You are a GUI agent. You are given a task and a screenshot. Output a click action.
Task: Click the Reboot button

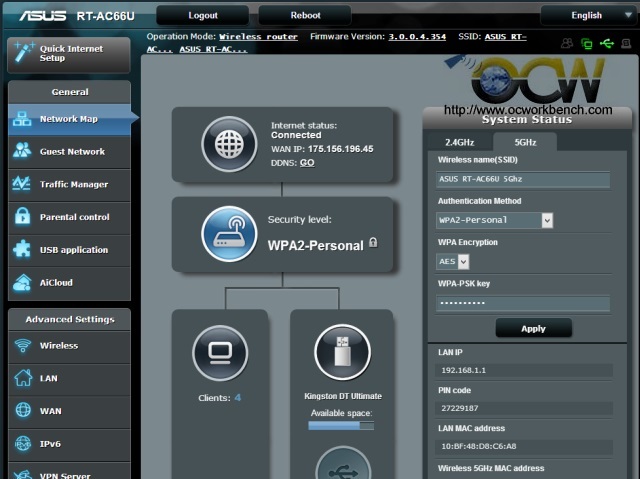[305, 16]
